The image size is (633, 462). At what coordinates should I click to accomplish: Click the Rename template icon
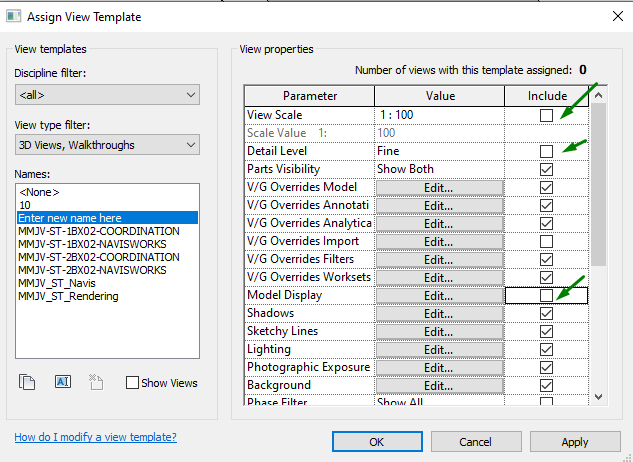click(x=62, y=381)
